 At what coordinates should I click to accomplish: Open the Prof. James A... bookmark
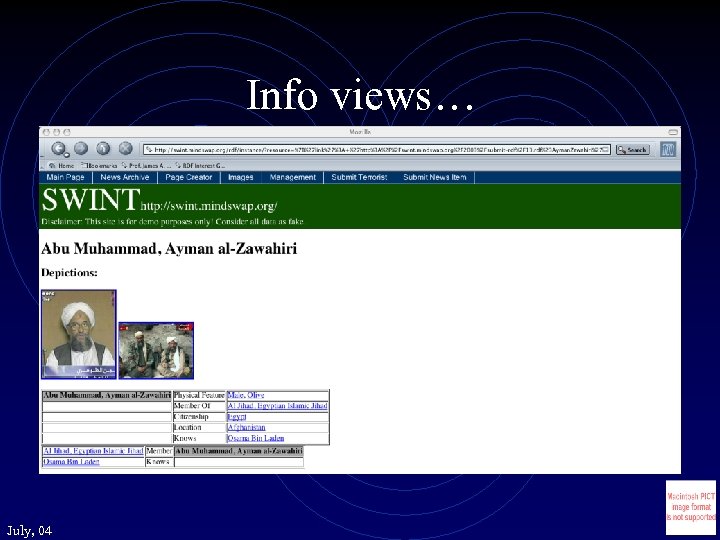146,166
